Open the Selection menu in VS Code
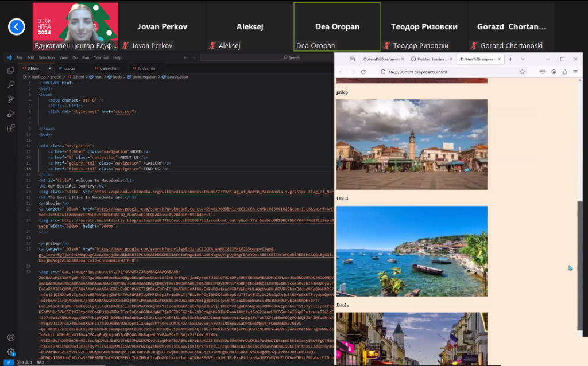This screenshot has width=588, height=366. point(47,58)
